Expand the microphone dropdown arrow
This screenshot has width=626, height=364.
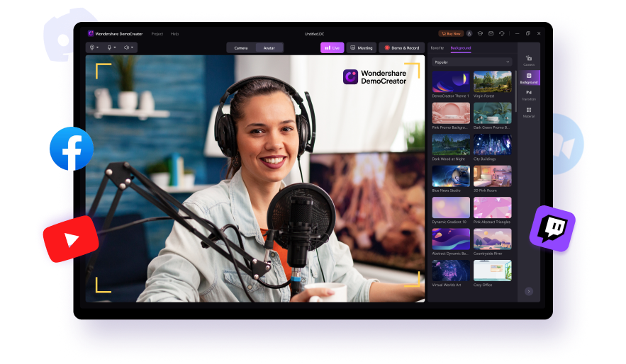tap(115, 47)
